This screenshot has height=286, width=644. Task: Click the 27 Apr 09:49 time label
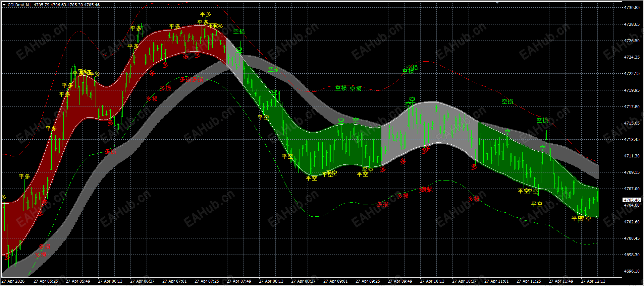(400, 281)
